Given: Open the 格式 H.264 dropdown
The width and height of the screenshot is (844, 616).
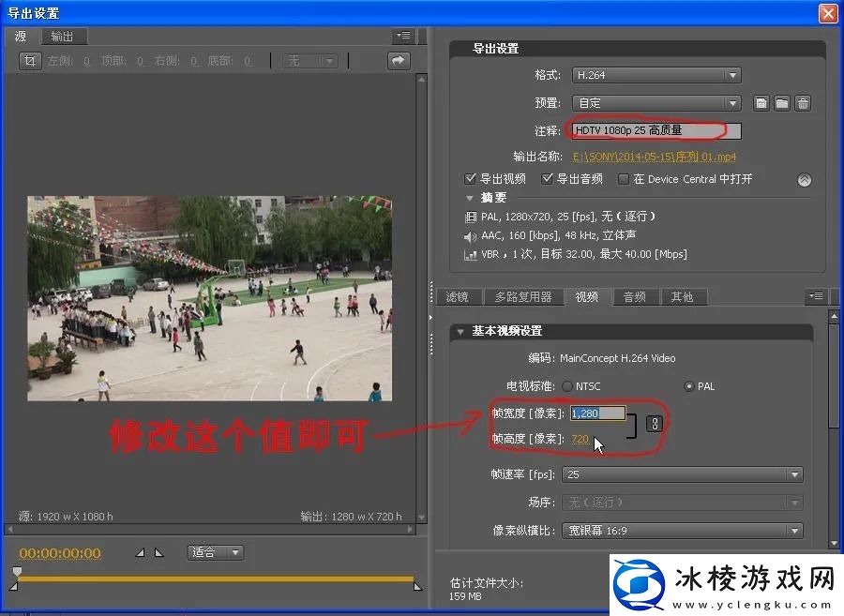Looking at the screenshot, I should pos(655,74).
